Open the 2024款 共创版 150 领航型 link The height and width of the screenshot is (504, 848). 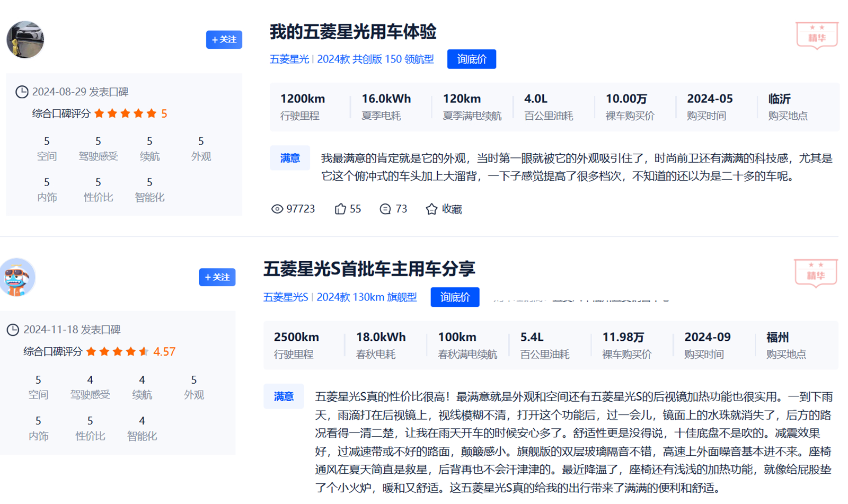375,59
